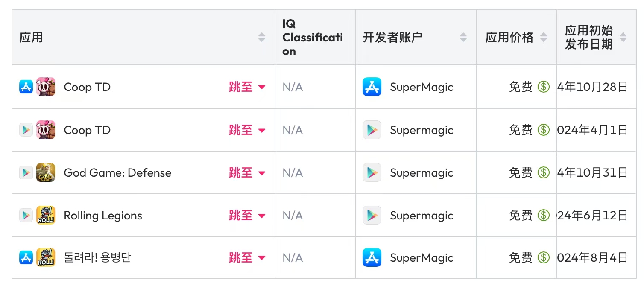Viewport: 644px width, 289px height.
Task: Sort by the 应用价格 column arrows
Action: (x=544, y=38)
